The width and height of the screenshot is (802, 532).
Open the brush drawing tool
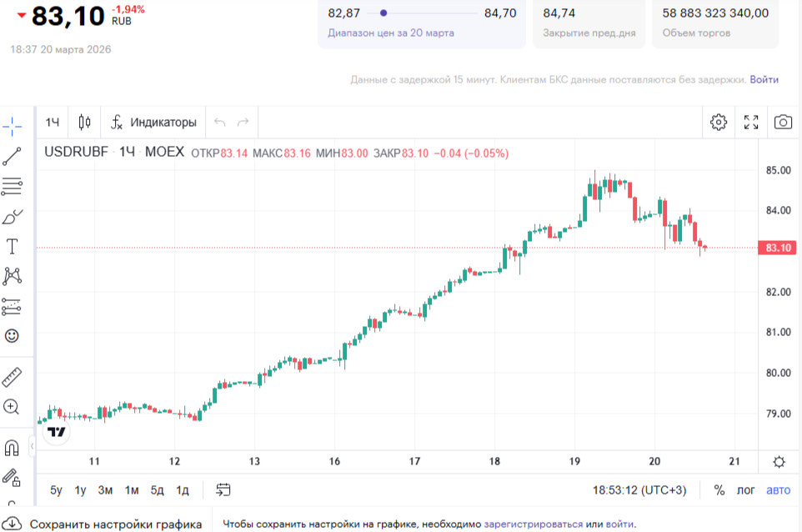13,217
